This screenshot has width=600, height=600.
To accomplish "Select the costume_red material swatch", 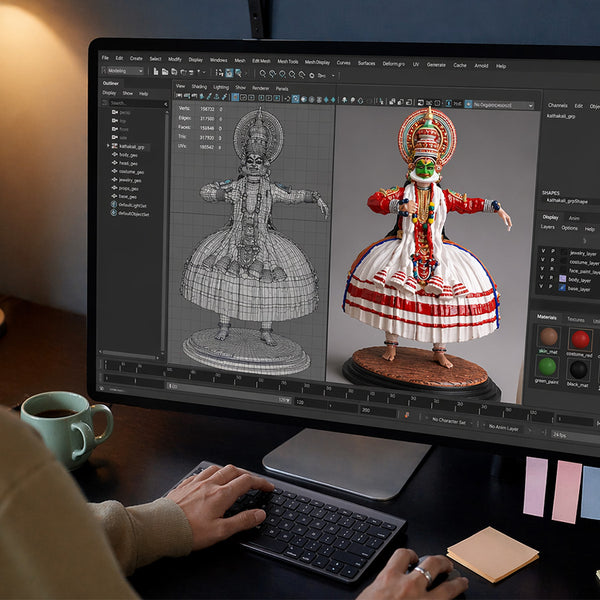I will [x=580, y=339].
